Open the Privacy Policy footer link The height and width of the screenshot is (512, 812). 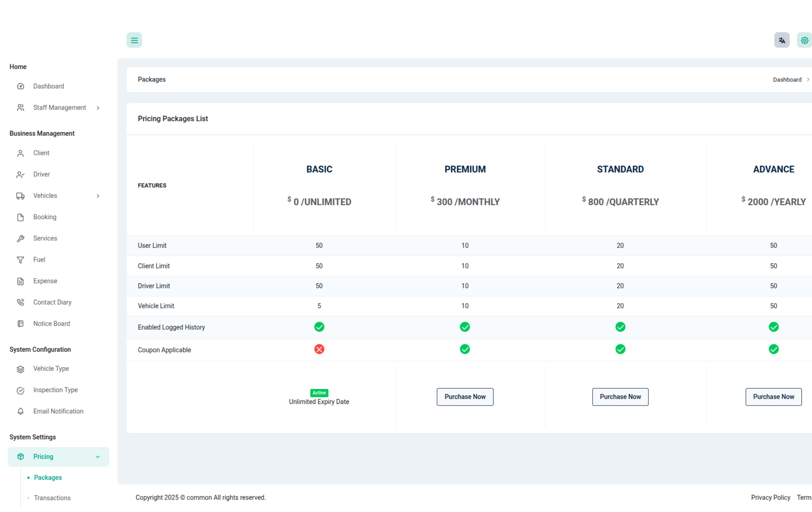point(770,497)
